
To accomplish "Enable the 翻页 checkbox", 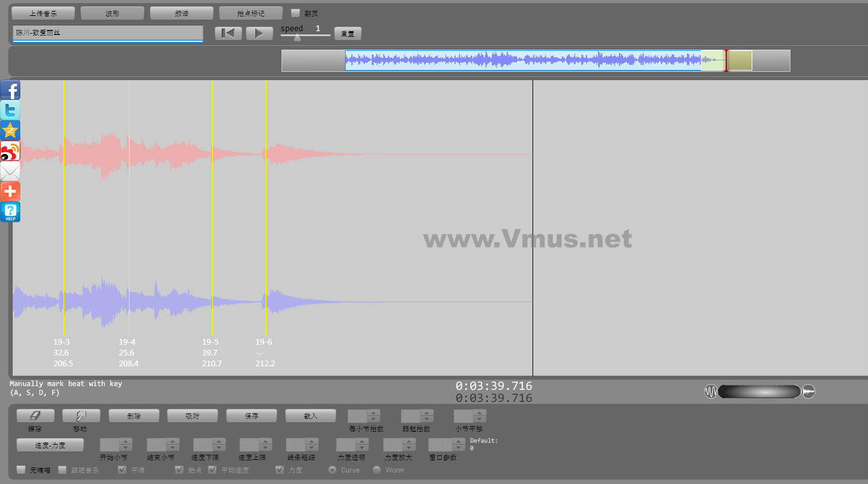I will point(295,13).
